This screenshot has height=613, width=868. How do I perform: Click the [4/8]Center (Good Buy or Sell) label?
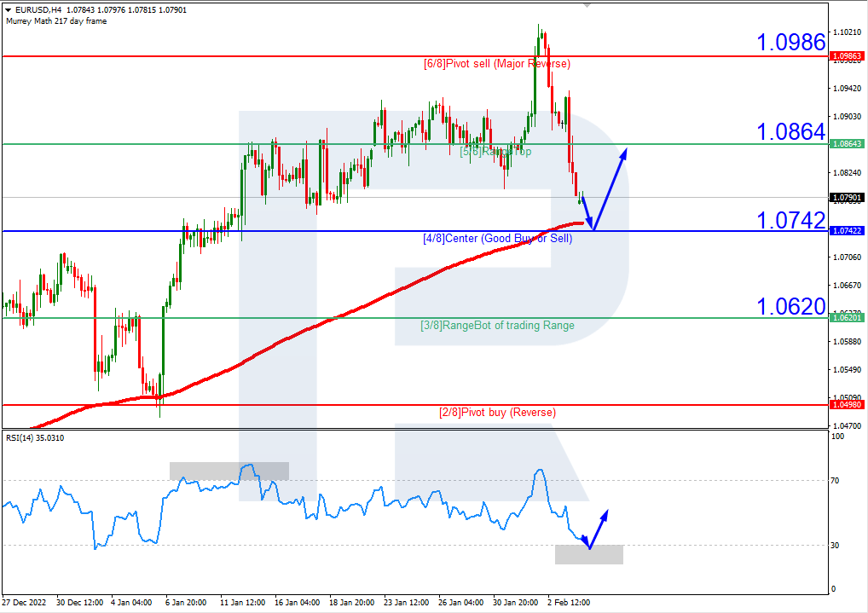click(499, 238)
